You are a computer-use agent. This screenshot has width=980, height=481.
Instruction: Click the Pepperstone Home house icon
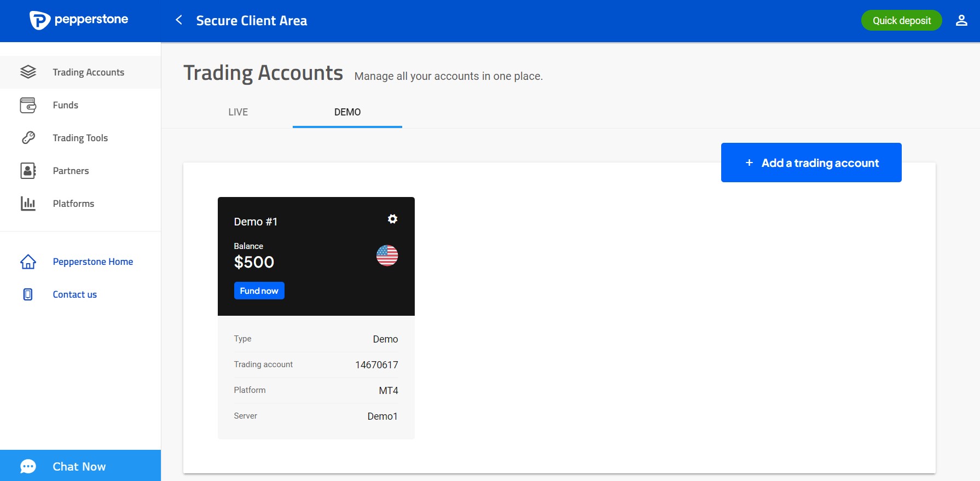[28, 262]
